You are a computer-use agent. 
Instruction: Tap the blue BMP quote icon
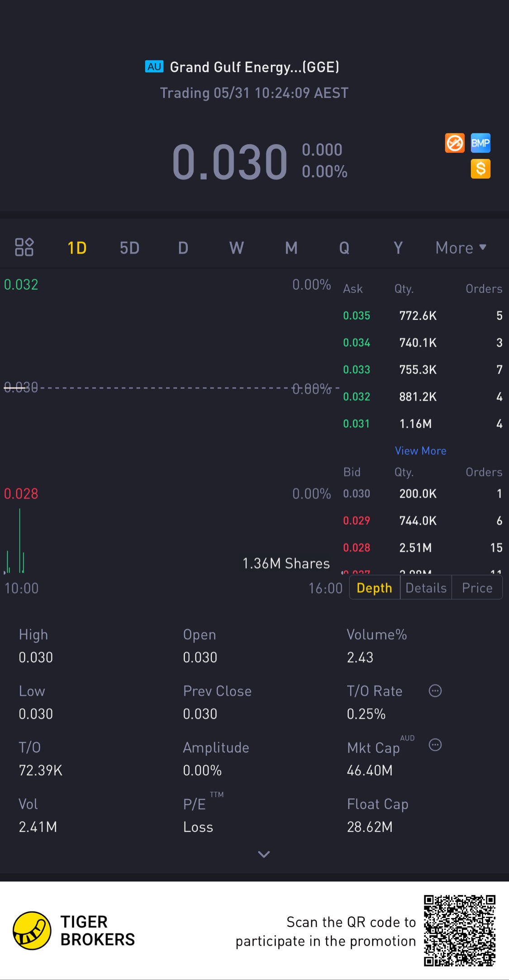point(480,143)
